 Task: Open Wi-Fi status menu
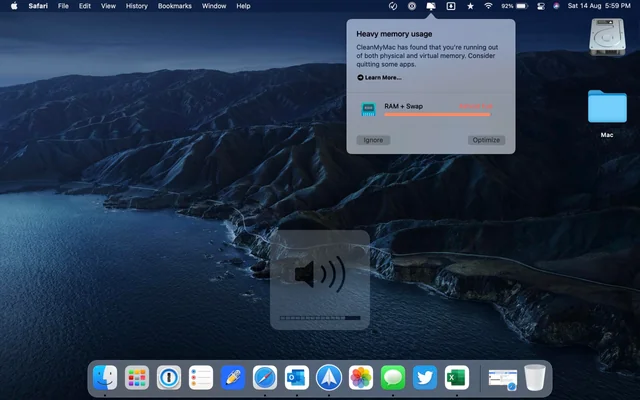click(488, 6)
